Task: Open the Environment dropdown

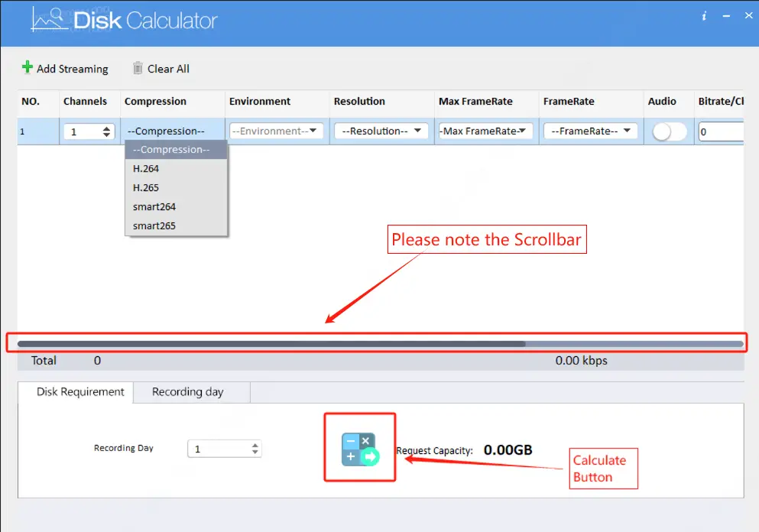Action: pos(276,131)
